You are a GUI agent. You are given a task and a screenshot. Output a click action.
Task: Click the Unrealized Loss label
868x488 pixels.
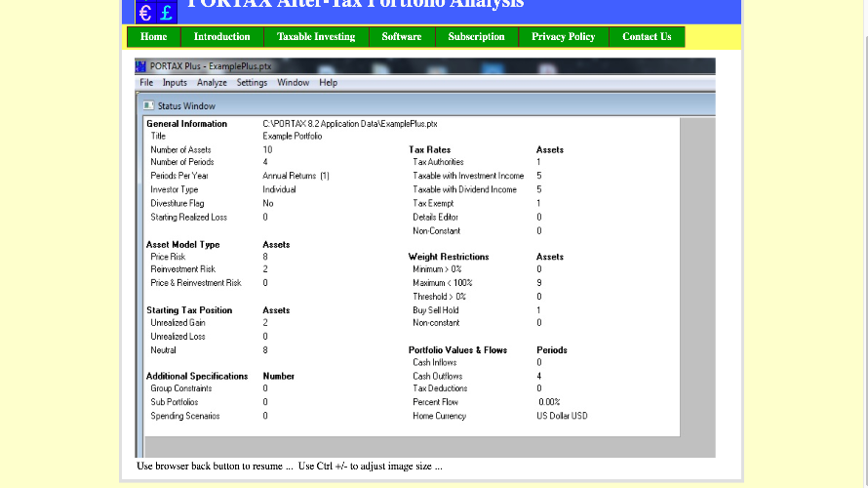tap(178, 336)
